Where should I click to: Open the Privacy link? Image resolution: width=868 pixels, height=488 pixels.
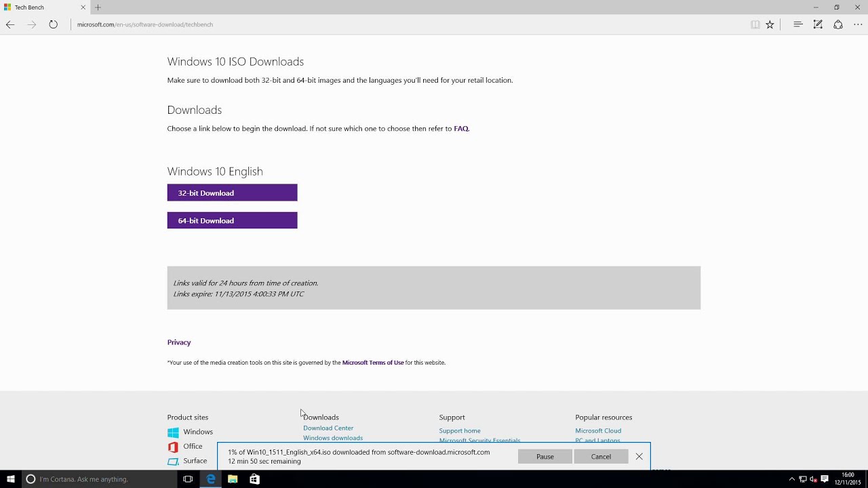click(179, 342)
